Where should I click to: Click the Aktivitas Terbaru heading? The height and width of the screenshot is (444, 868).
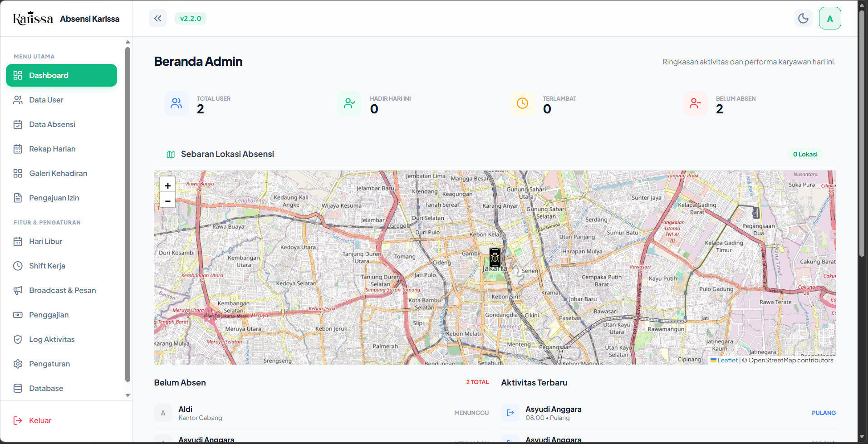tap(534, 382)
